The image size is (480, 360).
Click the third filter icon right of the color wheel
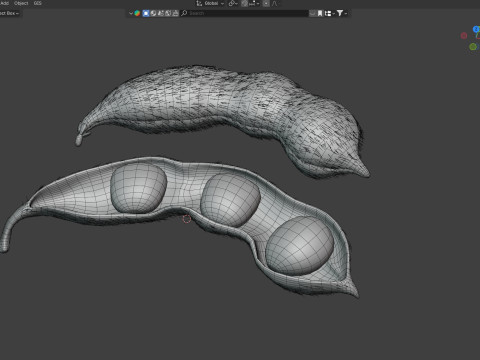(161, 13)
